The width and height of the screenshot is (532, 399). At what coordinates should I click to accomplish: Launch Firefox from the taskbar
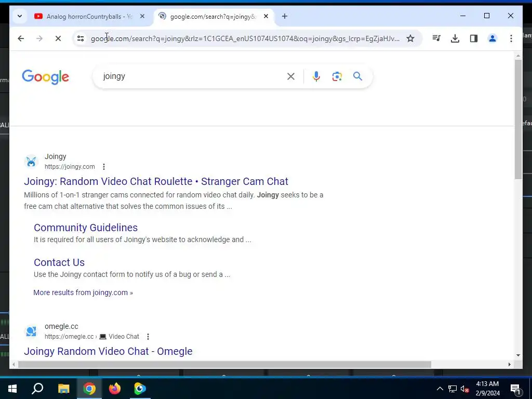pyautogui.click(x=115, y=389)
